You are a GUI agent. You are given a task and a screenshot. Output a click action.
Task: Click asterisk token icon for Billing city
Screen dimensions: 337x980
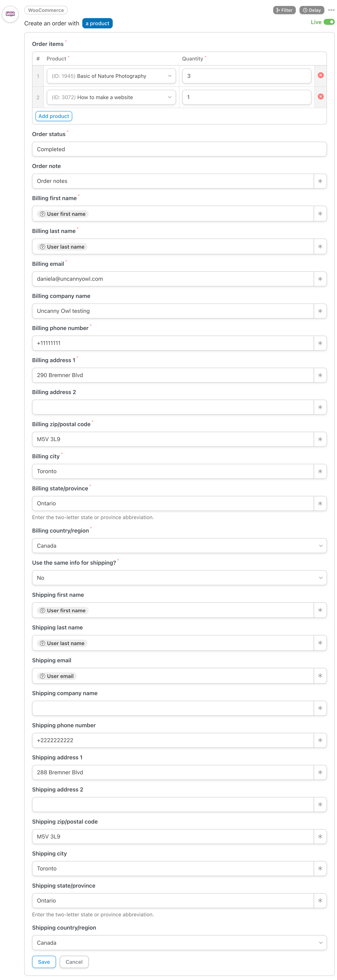click(x=320, y=471)
